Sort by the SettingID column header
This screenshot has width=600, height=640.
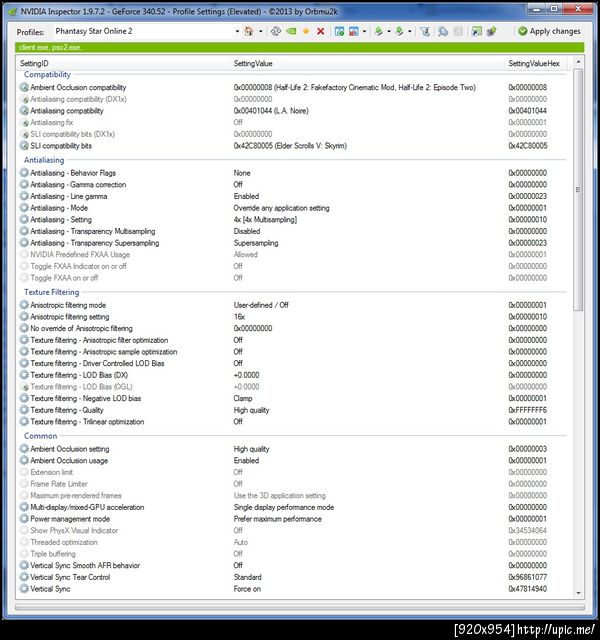point(124,63)
